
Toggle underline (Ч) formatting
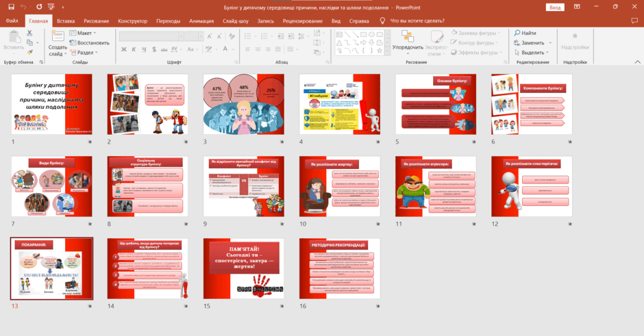click(144, 49)
